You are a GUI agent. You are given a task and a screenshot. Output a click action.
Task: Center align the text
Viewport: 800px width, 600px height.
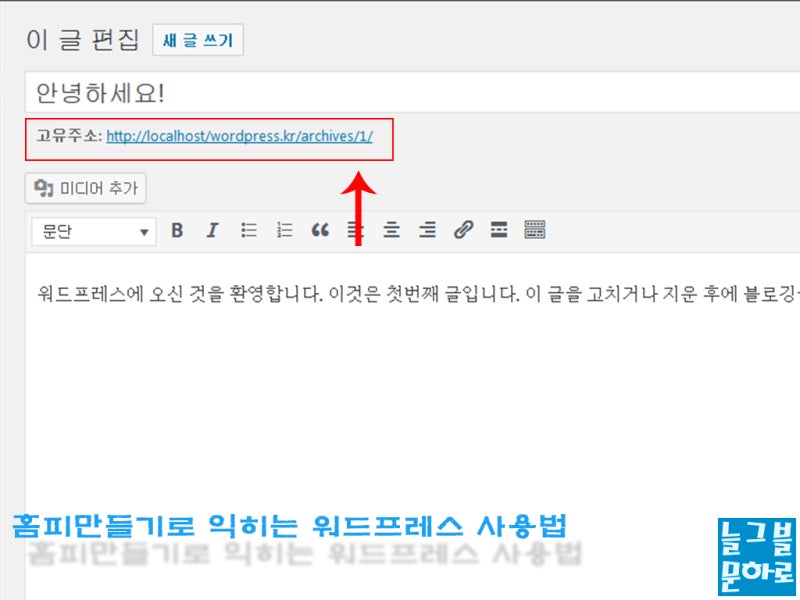point(391,230)
